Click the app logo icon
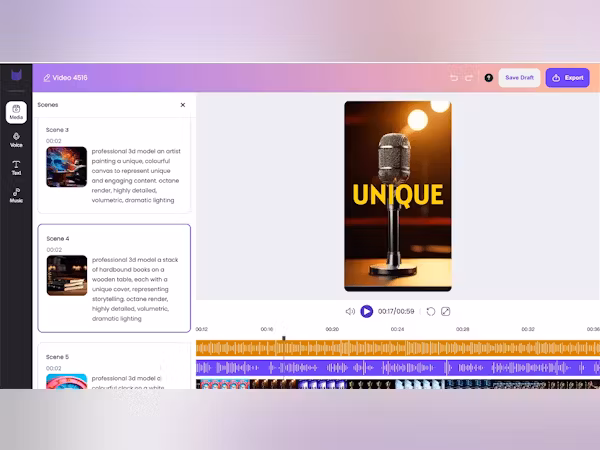The image size is (600, 450). coord(16,77)
